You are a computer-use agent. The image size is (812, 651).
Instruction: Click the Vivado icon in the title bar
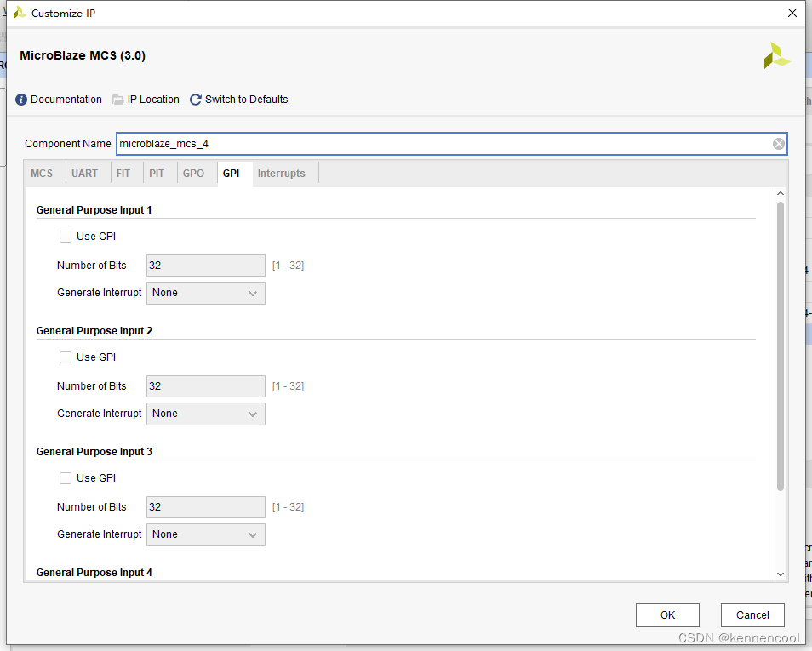[x=20, y=13]
